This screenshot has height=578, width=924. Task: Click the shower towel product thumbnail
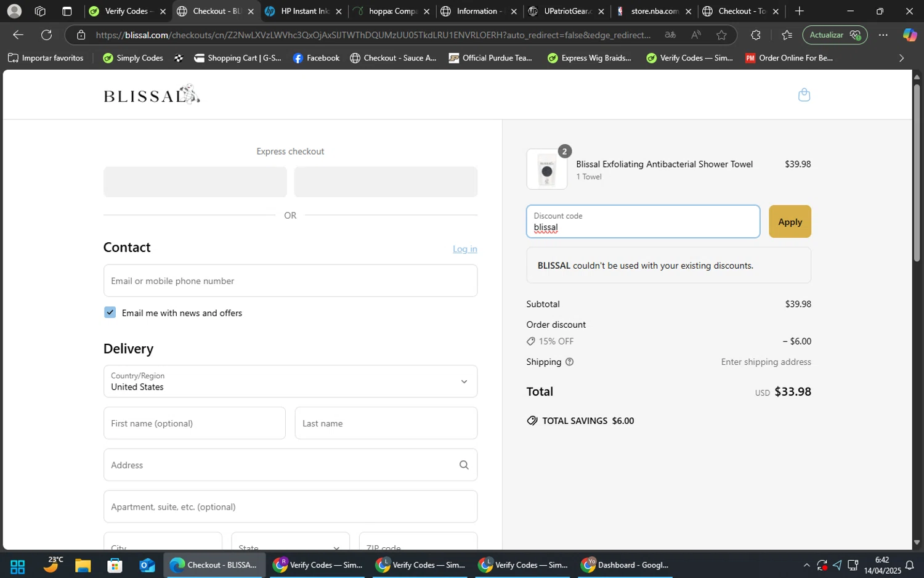[x=547, y=169]
